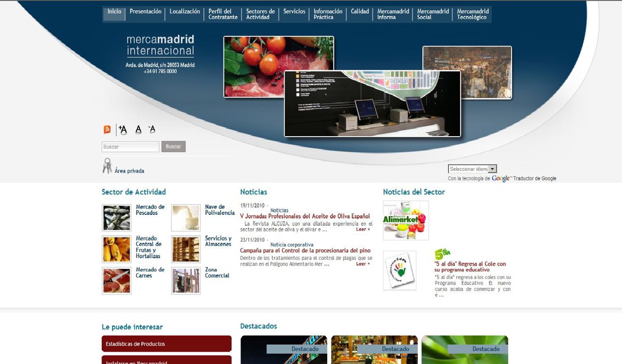Open the Servicios y Almacenes shelves icon
The image size is (622, 364).
point(186,249)
